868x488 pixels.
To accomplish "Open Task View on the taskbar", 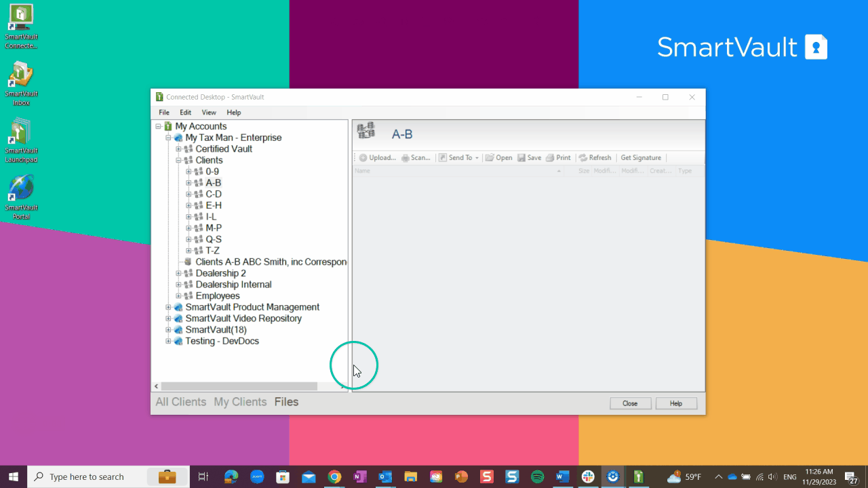I will tap(203, 476).
